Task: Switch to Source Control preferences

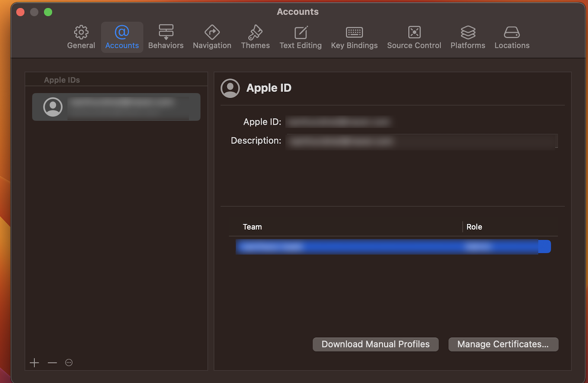Action: coord(414,37)
